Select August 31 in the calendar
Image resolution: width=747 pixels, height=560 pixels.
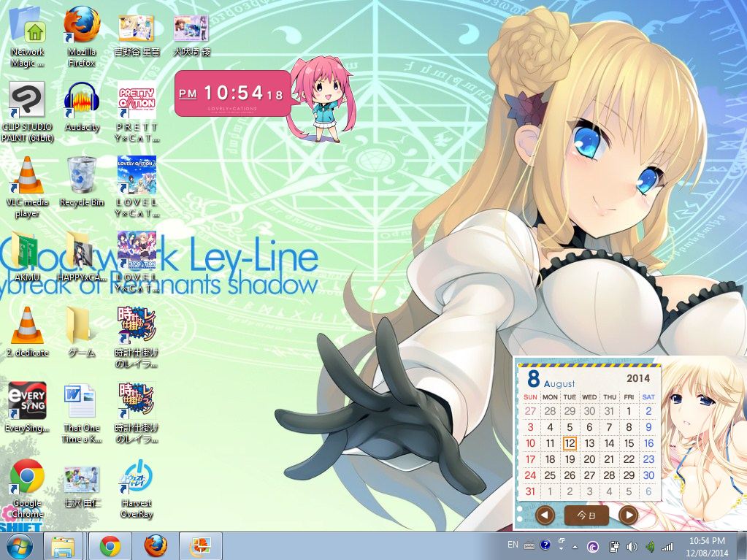coord(530,491)
